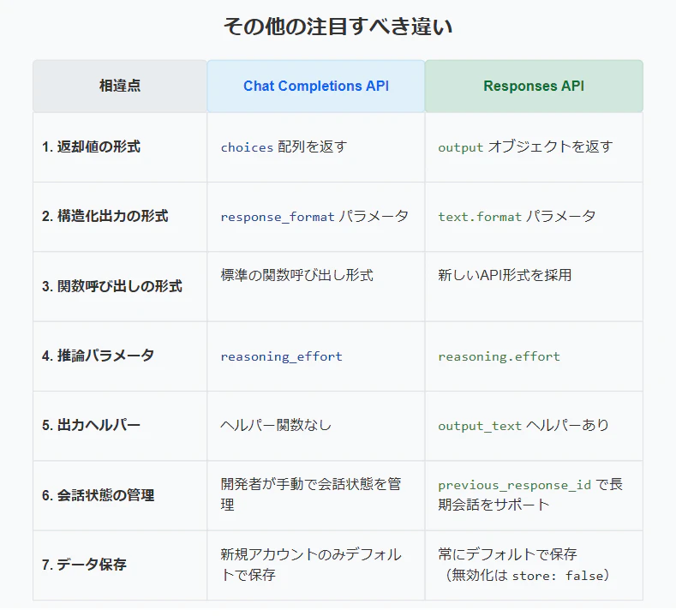The image size is (676, 616).
Task: Click the output_text code text
Action: [480, 427]
